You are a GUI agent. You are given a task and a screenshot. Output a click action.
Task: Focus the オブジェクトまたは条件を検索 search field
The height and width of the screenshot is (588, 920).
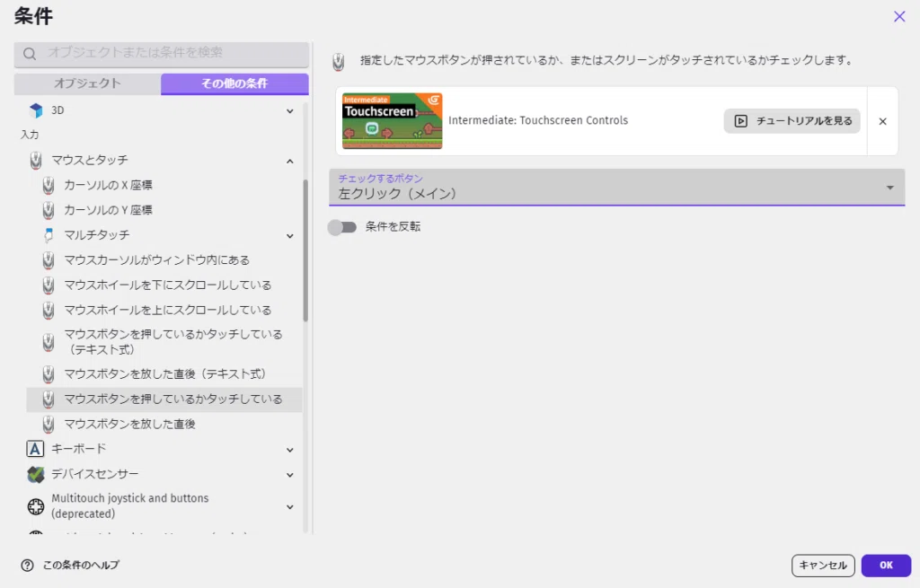pos(162,54)
